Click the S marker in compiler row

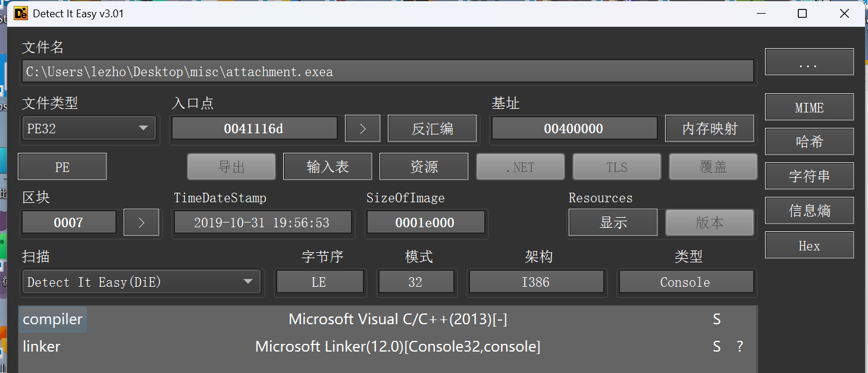717,319
